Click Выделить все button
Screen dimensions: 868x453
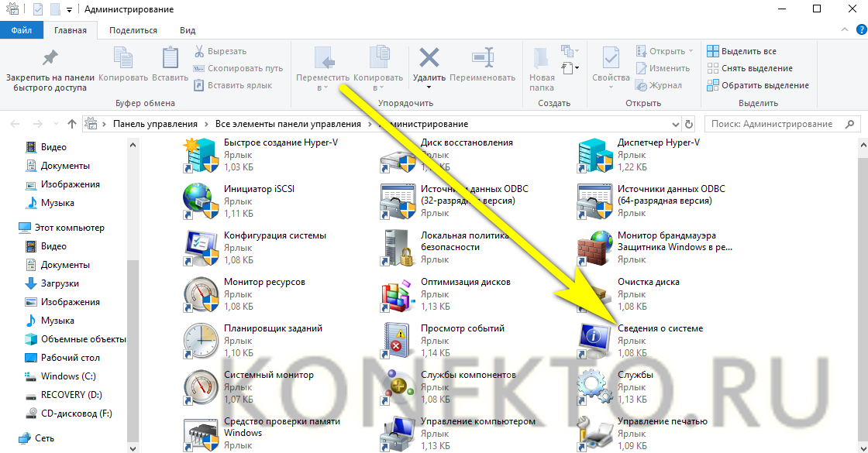742,51
